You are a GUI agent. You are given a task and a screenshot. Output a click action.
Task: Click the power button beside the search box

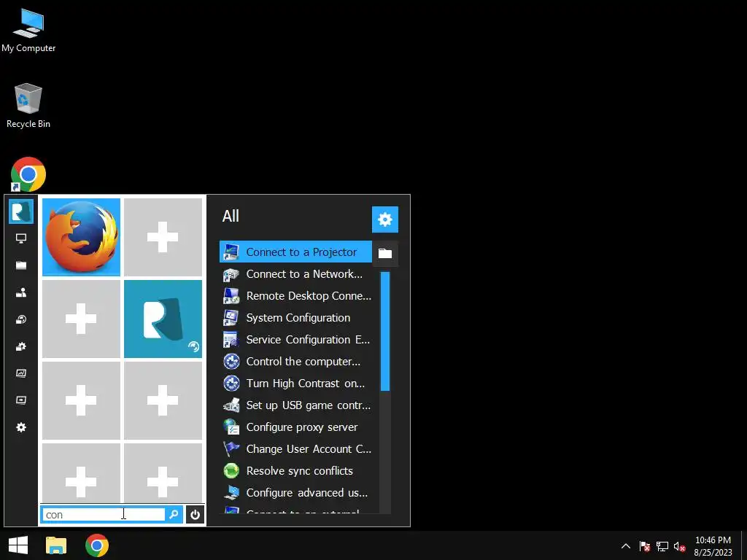click(195, 515)
